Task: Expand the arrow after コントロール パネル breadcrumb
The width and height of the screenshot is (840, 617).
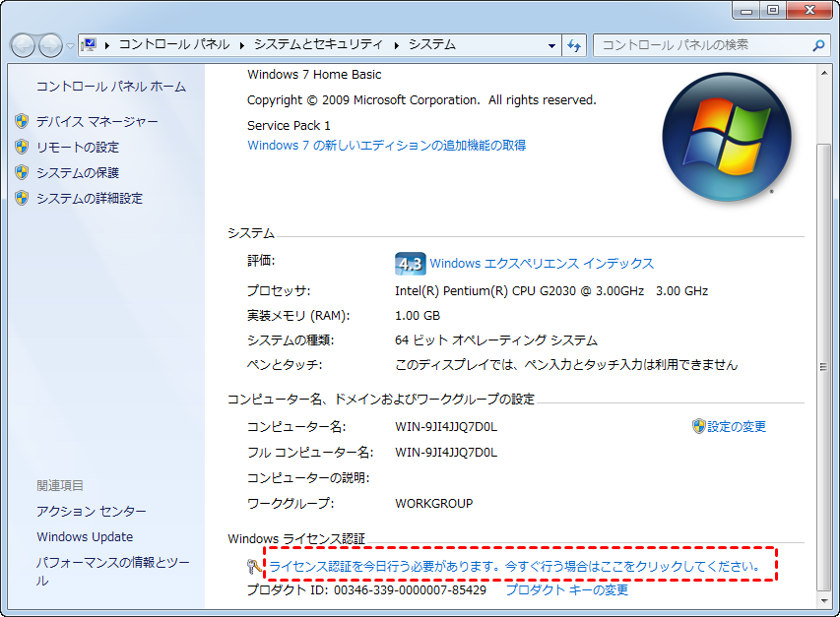Action: tap(242, 45)
